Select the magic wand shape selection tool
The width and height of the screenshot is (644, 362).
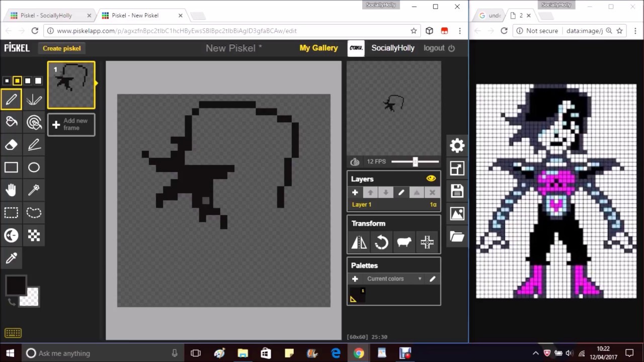34,190
